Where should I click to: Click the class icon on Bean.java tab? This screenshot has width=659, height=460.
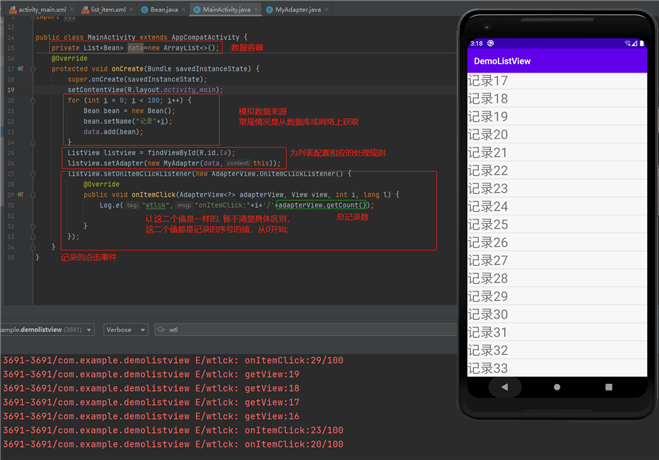point(145,9)
